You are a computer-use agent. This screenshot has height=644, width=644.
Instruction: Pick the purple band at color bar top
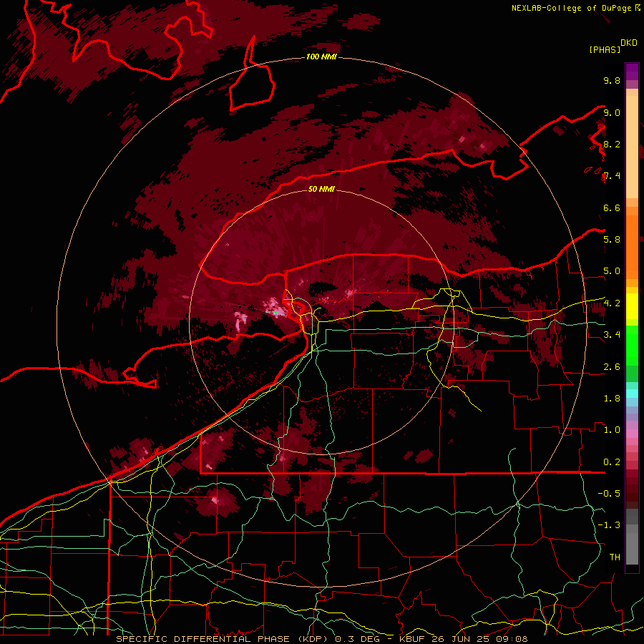632,72
